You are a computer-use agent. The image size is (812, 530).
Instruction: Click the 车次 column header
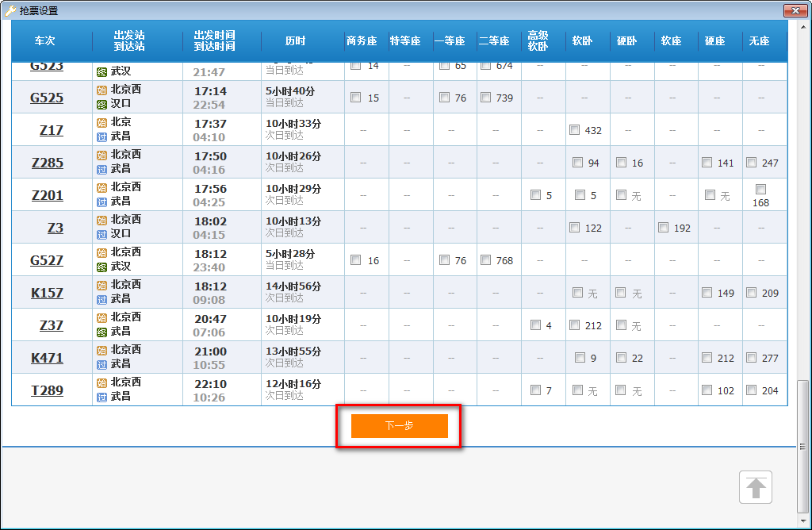click(x=44, y=41)
